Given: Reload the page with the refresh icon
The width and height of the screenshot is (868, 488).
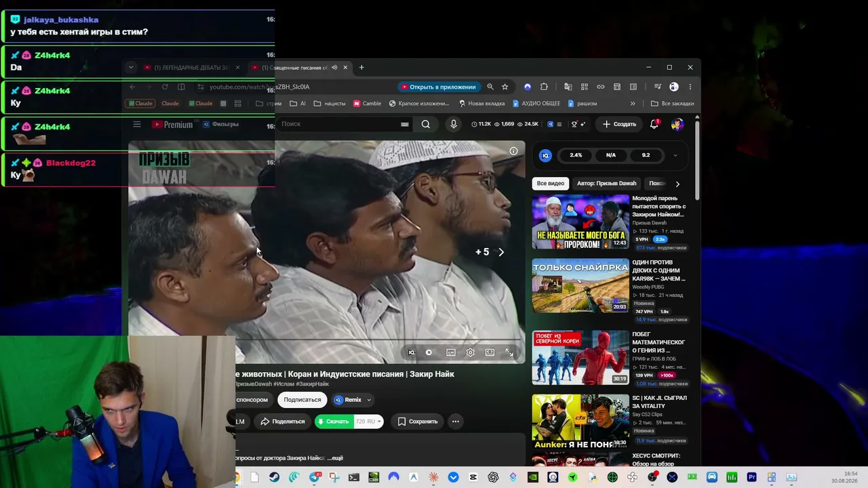Looking at the screenshot, I should point(165,87).
